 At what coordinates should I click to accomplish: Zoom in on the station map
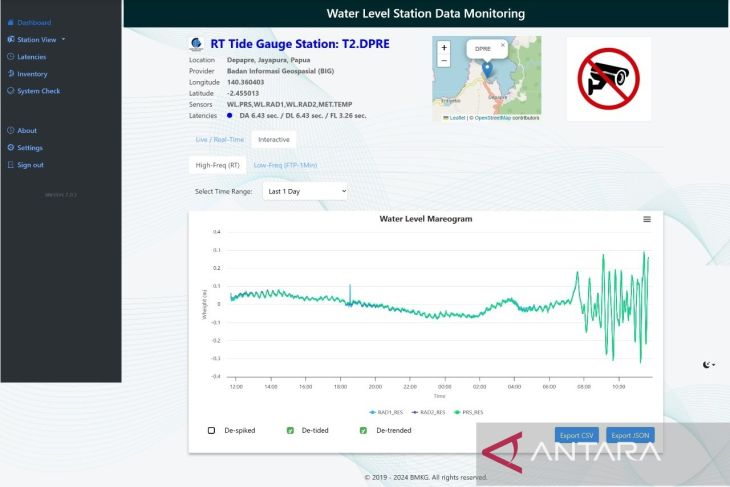(444, 47)
